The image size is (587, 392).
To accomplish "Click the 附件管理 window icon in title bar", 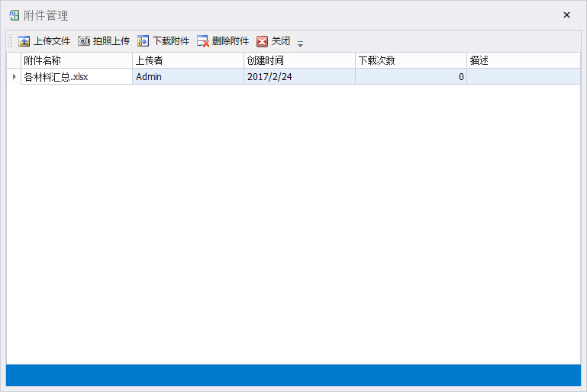I will tap(14, 15).
